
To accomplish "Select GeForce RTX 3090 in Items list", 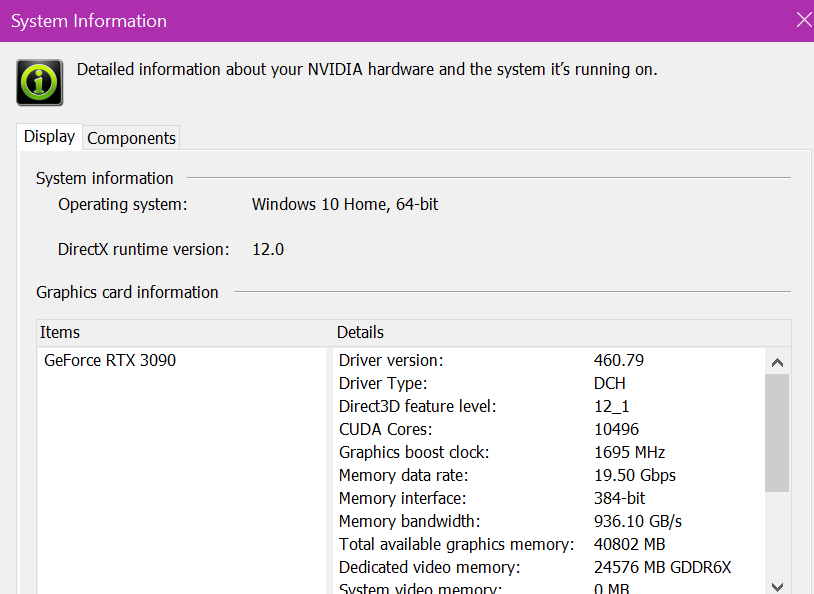I will 110,360.
